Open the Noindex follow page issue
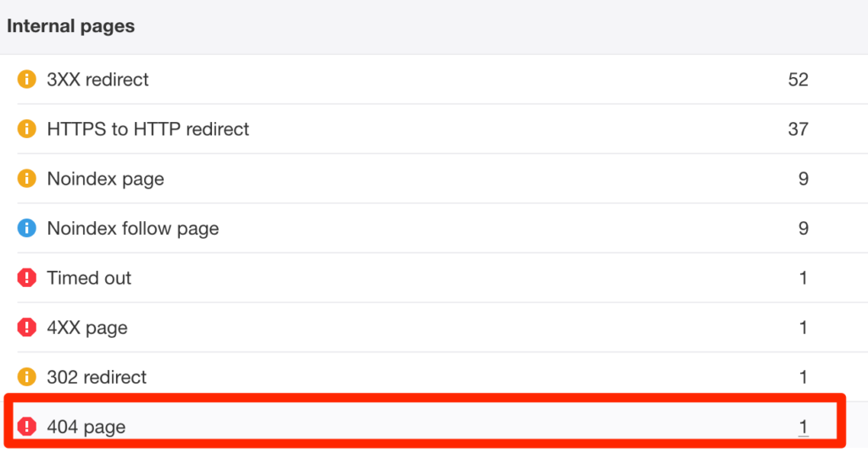The image size is (868, 476). [x=133, y=229]
